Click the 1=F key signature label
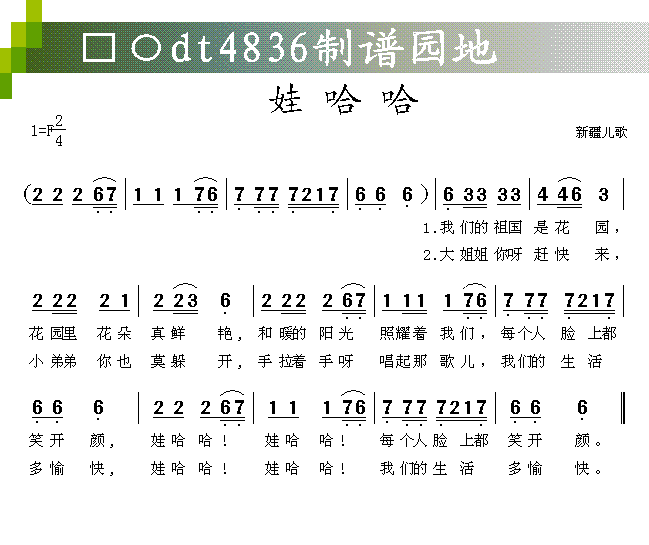This screenshot has width=649, height=545. tap(41, 131)
